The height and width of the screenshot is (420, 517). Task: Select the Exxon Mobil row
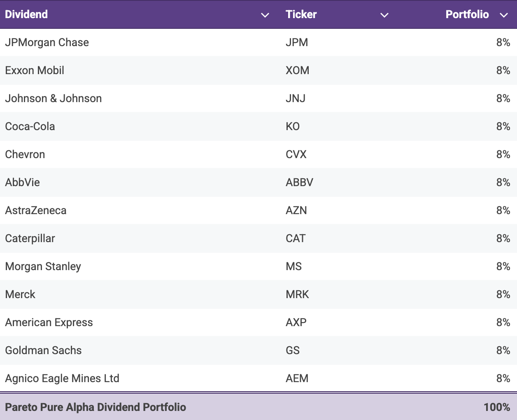pos(35,70)
